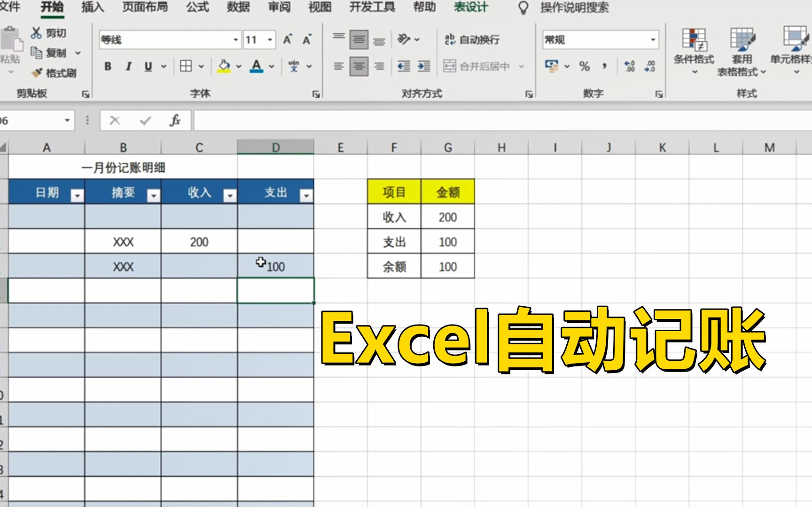Open 数字 group dialog launcher
Image resolution: width=812 pixels, height=508 pixels.
pyautogui.click(x=659, y=95)
